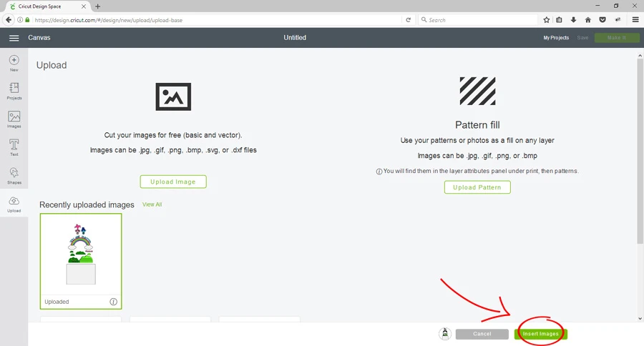Click the Upload page heading
The image size is (644, 346).
pos(52,65)
